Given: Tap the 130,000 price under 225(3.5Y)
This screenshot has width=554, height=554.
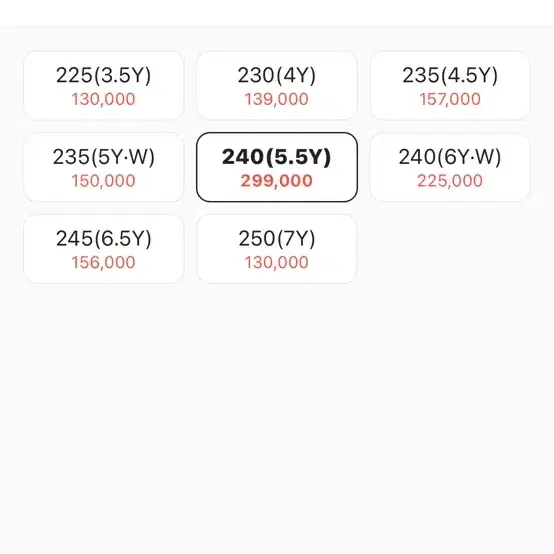Looking at the screenshot, I should point(104,99).
